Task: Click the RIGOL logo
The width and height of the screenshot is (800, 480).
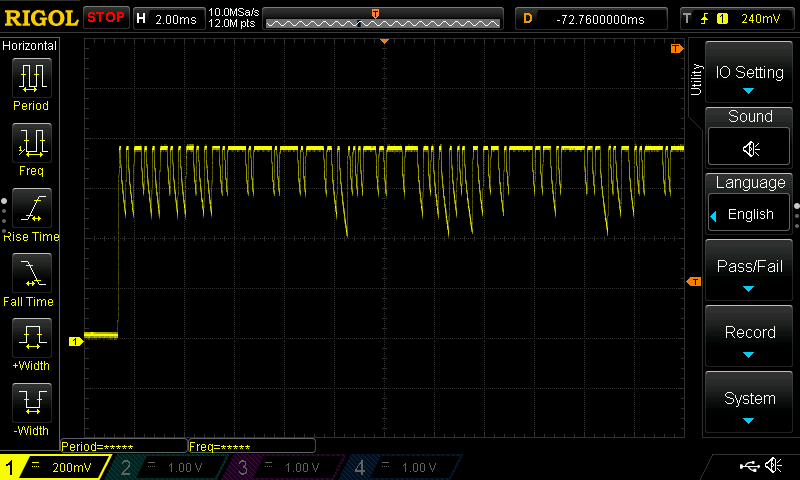Action: (x=41, y=18)
